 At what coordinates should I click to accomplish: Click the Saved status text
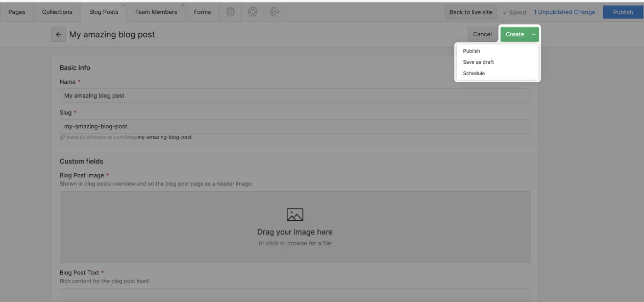tap(514, 12)
